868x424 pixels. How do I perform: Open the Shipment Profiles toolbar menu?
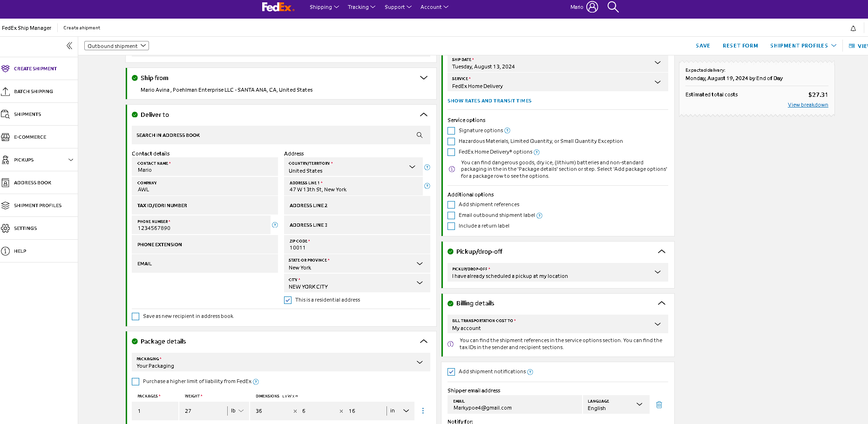click(x=803, y=46)
